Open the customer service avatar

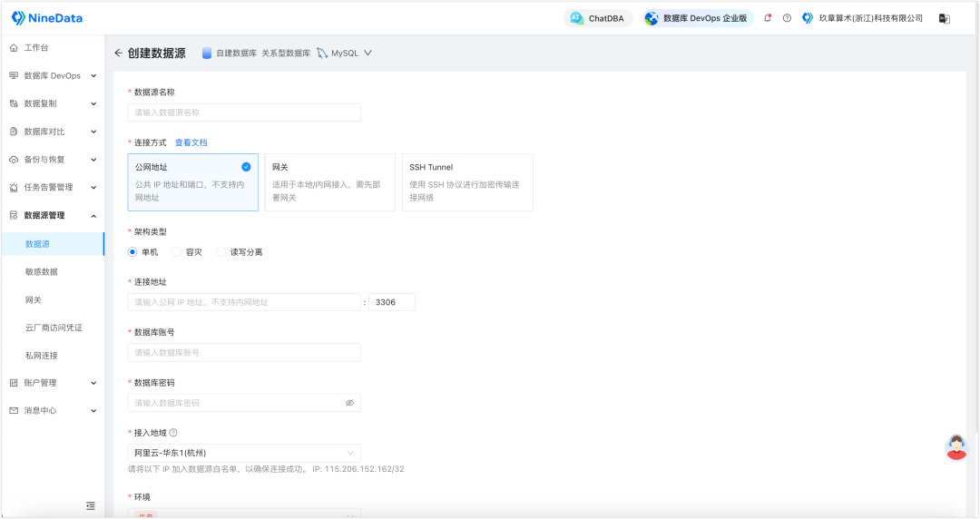point(956,447)
